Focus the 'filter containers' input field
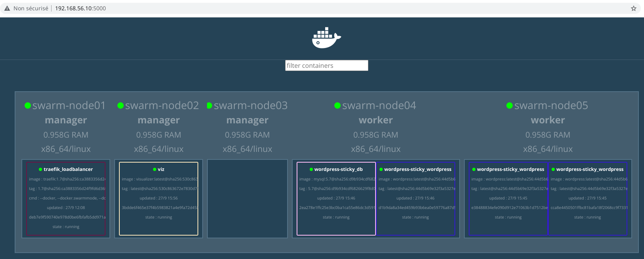The height and width of the screenshot is (259, 644). pyautogui.click(x=327, y=65)
